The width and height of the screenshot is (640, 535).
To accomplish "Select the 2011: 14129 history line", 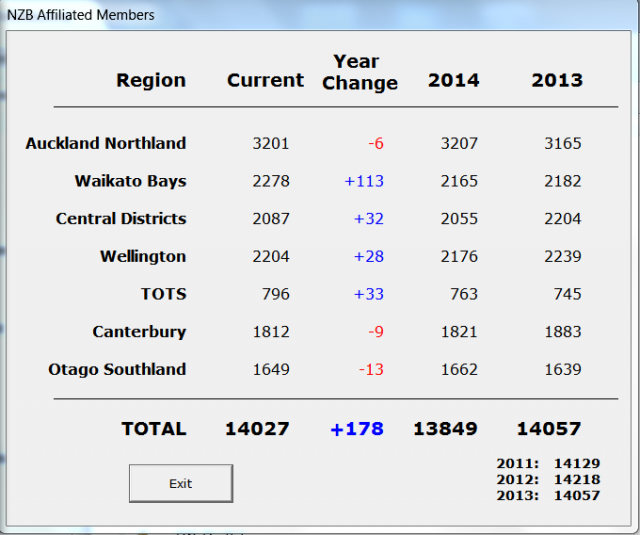I will pos(548,464).
